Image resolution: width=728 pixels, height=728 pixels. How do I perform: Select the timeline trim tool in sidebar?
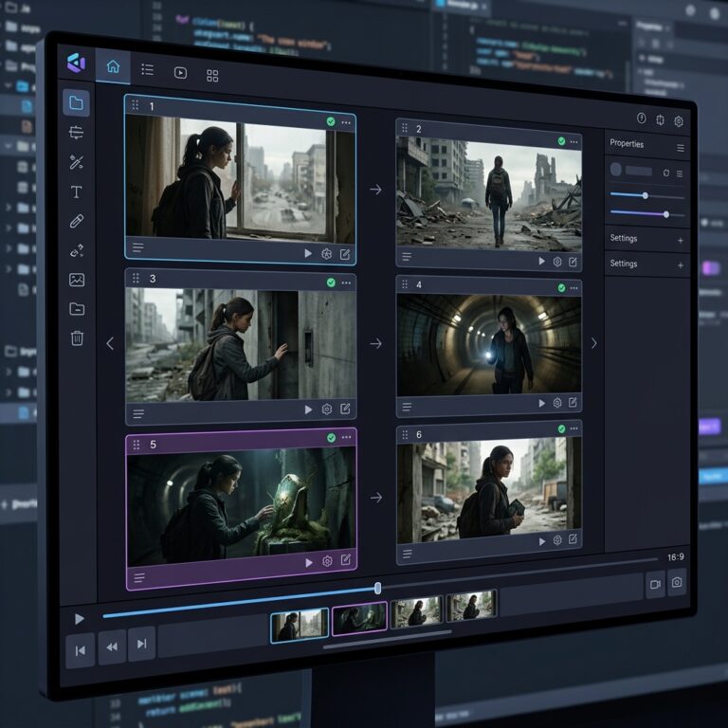click(76, 133)
